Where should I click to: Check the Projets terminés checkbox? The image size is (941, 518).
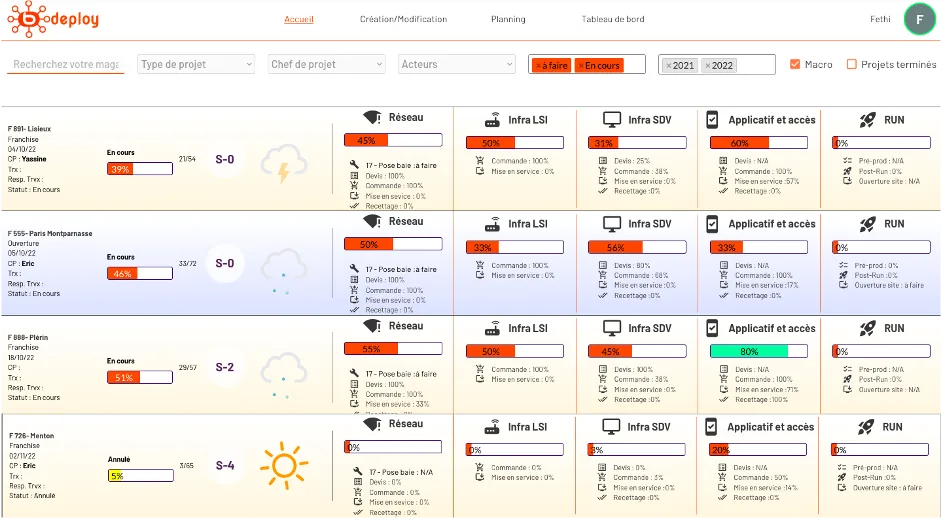click(x=851, y=64)
